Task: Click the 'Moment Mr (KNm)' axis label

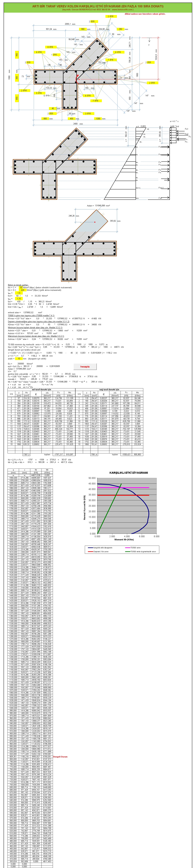Action: point(124,540)
